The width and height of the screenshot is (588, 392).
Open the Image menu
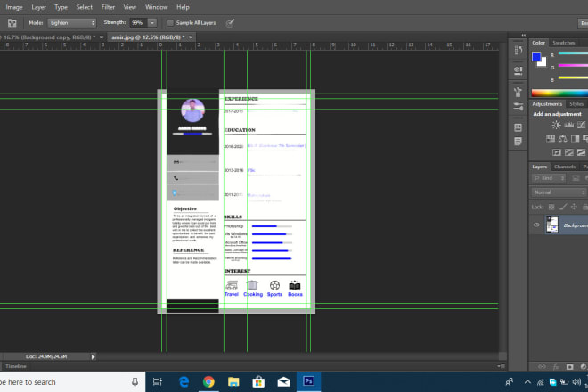14,7
